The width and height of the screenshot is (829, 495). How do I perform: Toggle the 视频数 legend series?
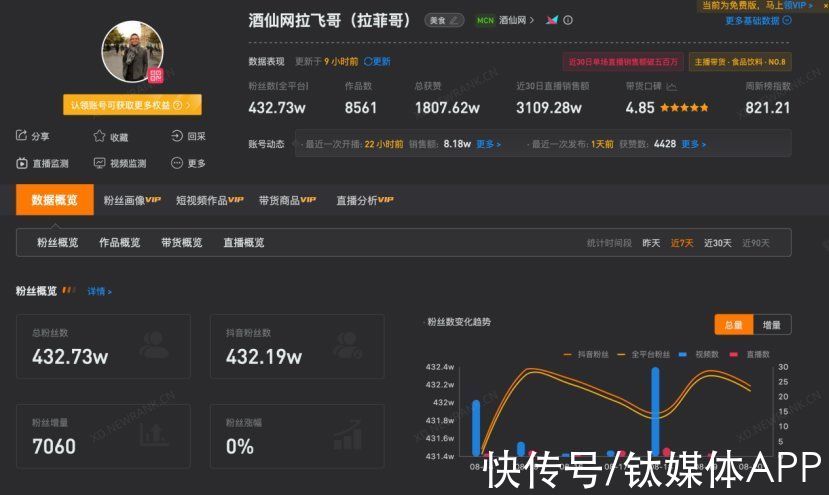pyautogui.click(x=698, y=354)
